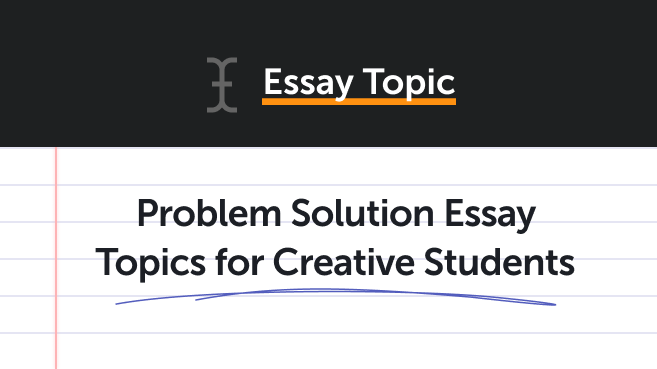
Task: Click the blank lined area below the blue underline
Action: 335,339
